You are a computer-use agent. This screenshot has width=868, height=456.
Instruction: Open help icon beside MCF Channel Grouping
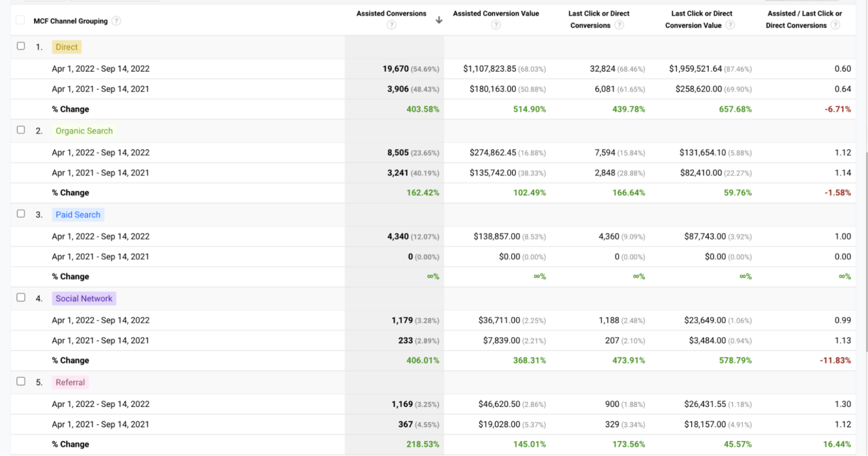pyautogui.click(x=116, y=21)
